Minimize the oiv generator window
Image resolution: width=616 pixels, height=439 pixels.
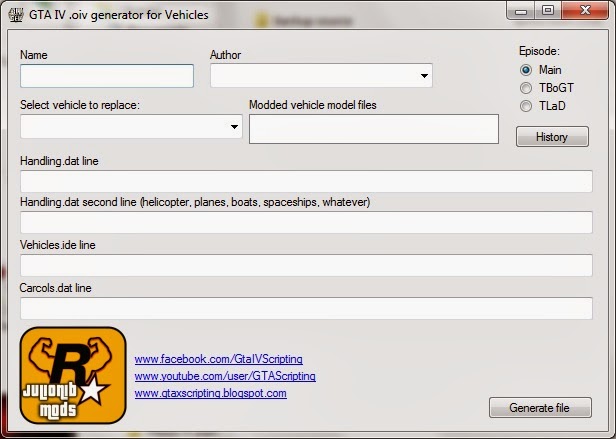coord(521,11)
